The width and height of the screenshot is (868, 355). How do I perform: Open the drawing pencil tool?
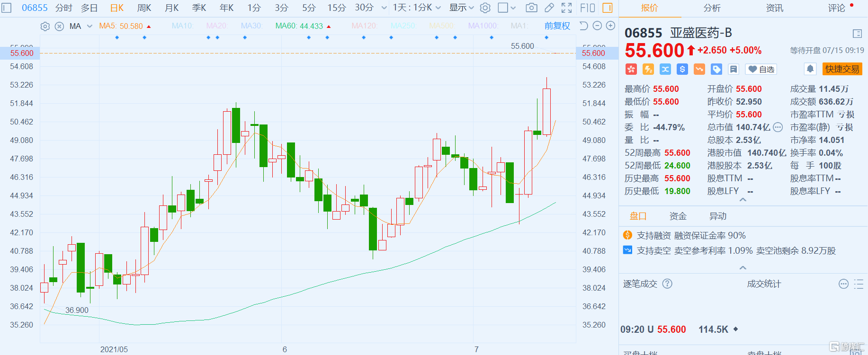coord(549,8)
